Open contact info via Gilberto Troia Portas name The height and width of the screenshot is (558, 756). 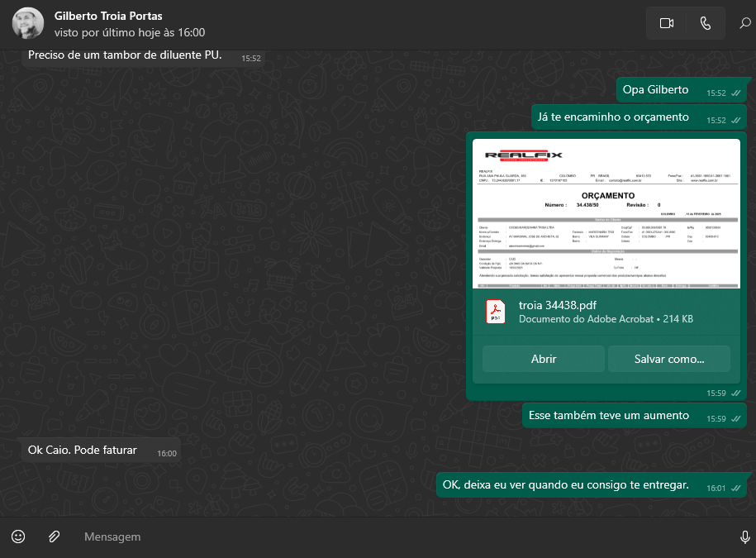pos(108,16)
